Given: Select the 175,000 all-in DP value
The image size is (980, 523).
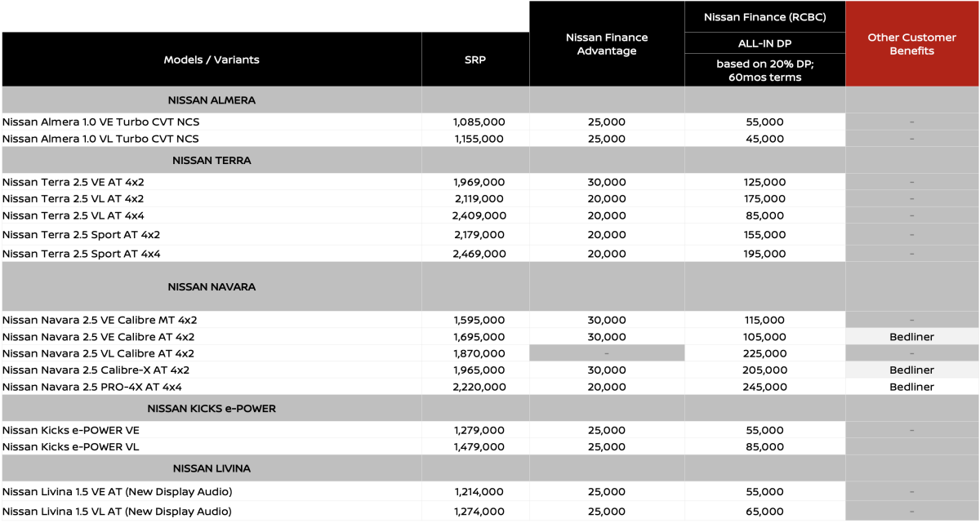Looking at the screenshot, I should (x=764, y=199).
